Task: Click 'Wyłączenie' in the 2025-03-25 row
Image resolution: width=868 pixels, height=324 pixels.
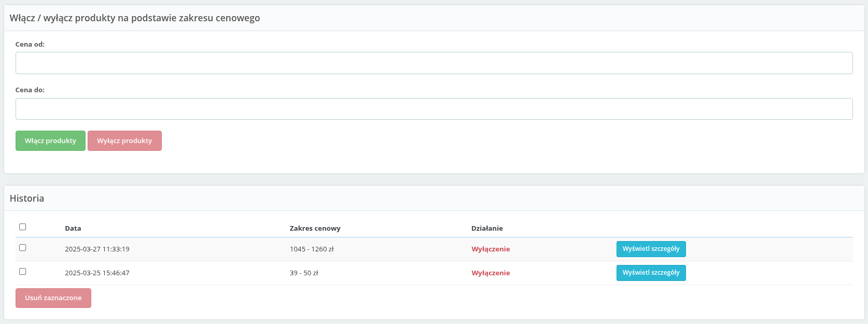Action: (491, 273)
